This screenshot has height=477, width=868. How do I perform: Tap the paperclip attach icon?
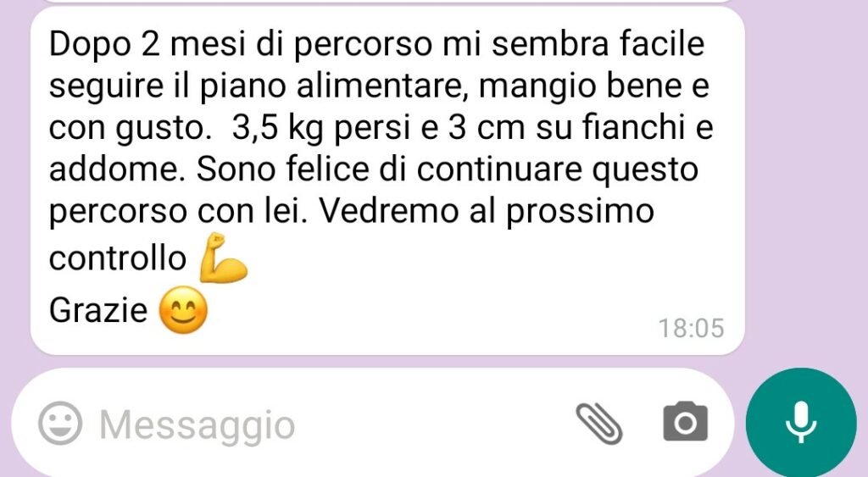[599, 424]
